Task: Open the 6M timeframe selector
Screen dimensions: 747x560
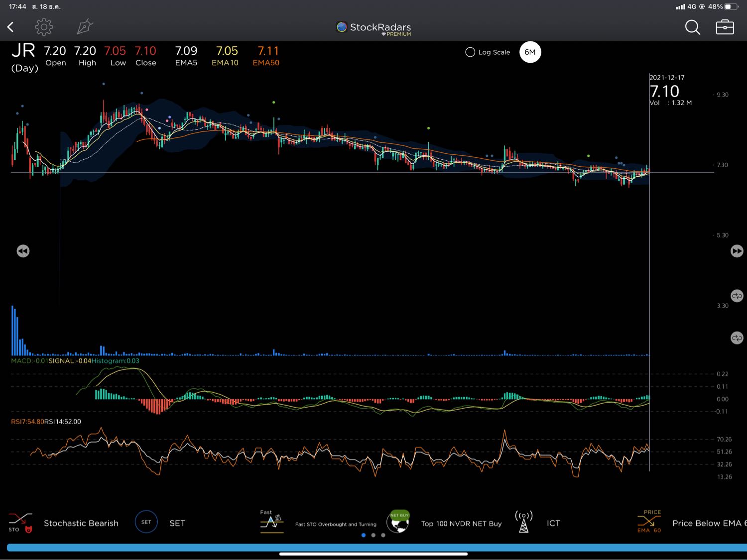Action: [530, 52]
